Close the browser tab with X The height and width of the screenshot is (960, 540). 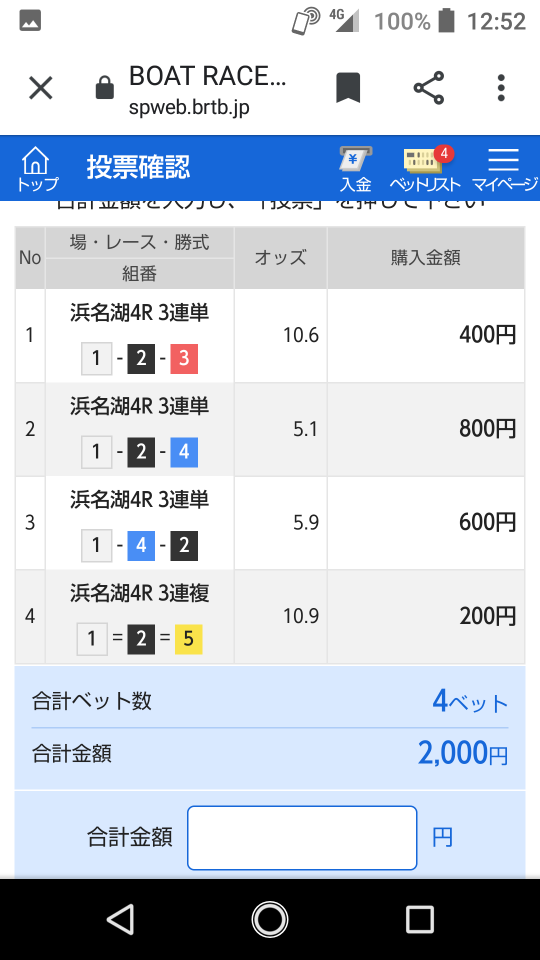pos(41,89)
